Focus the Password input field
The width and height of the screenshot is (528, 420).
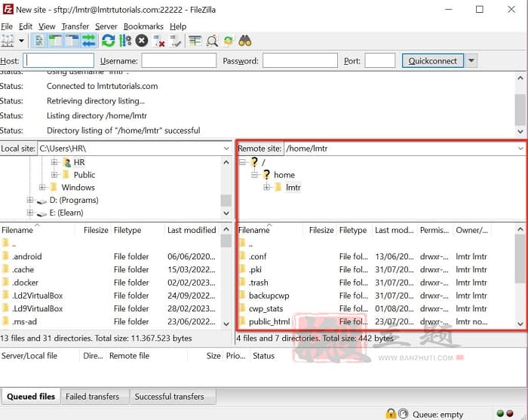pyautogui.click(x=300, y=61)
